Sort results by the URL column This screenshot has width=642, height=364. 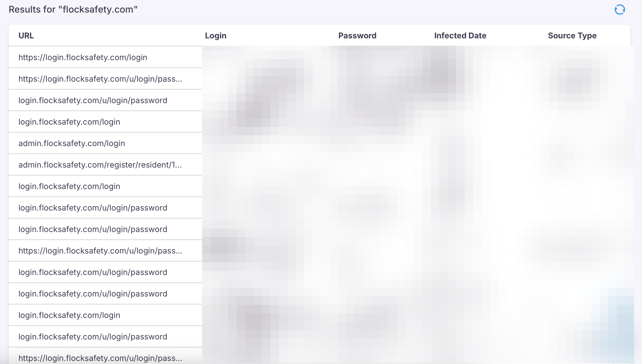(x=26, y=35)
